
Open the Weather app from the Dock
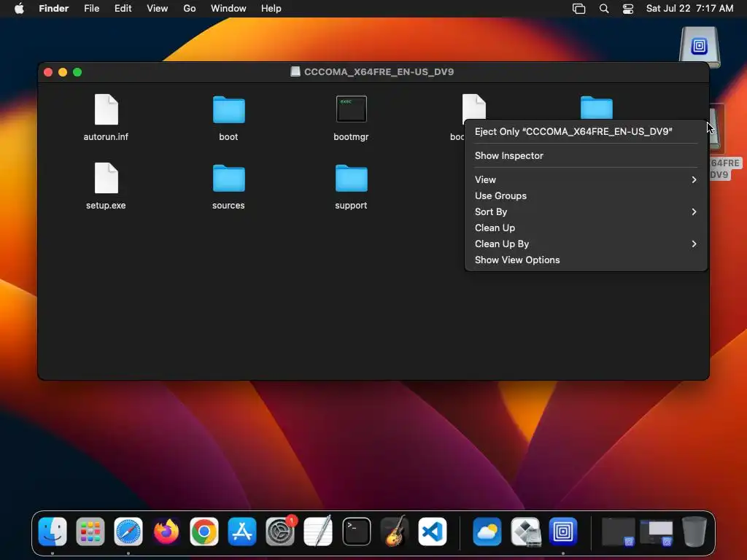click(x=487, y=531)
